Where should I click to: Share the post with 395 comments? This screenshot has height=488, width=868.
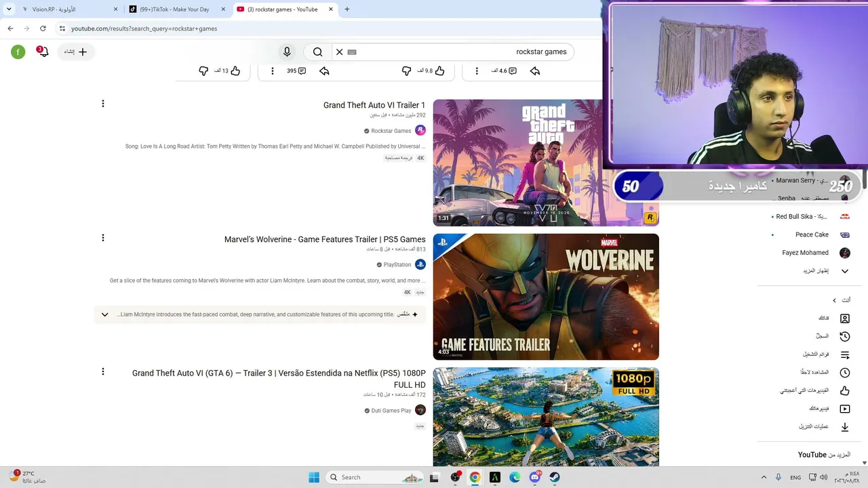[x=324, y=70]
